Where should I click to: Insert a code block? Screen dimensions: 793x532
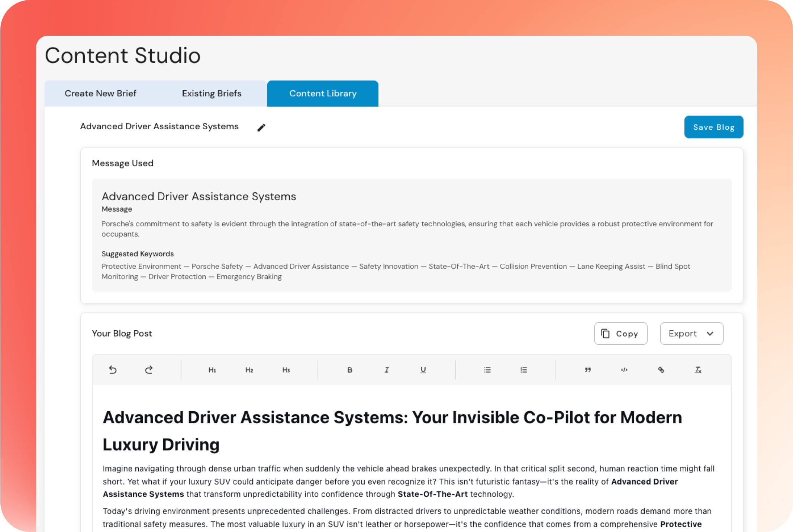coord(624,370)
